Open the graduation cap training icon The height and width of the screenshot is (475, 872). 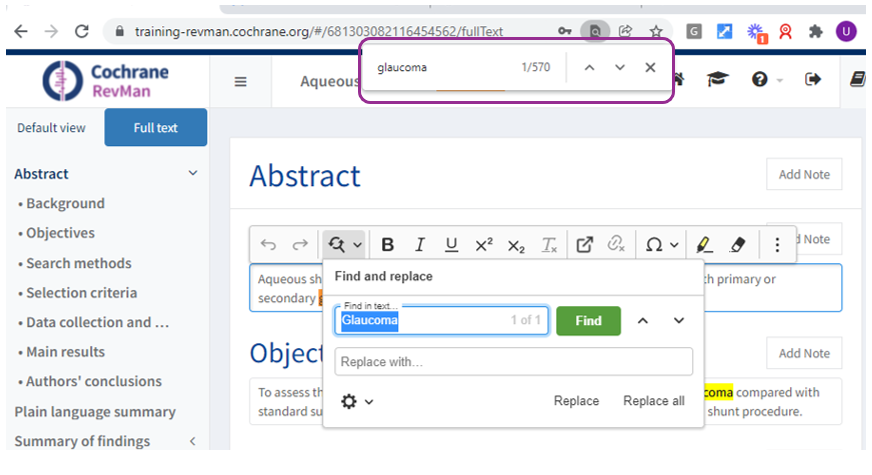point(718,80)
